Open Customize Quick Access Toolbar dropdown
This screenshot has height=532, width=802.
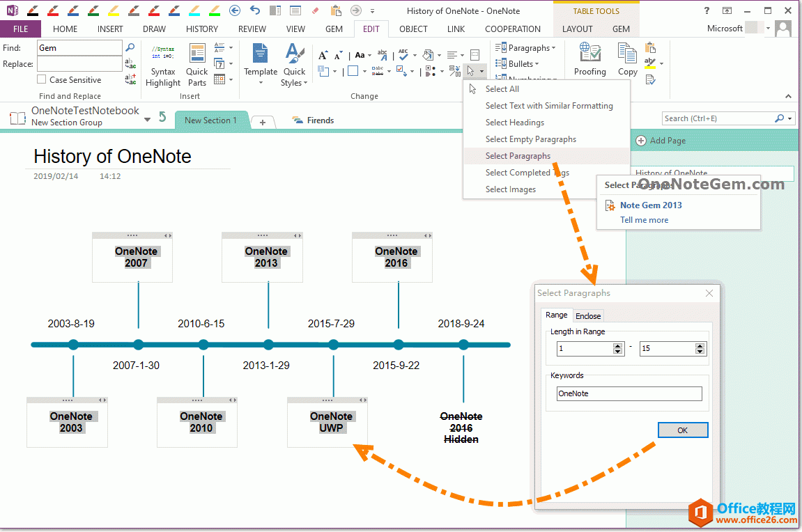point(372,10)
